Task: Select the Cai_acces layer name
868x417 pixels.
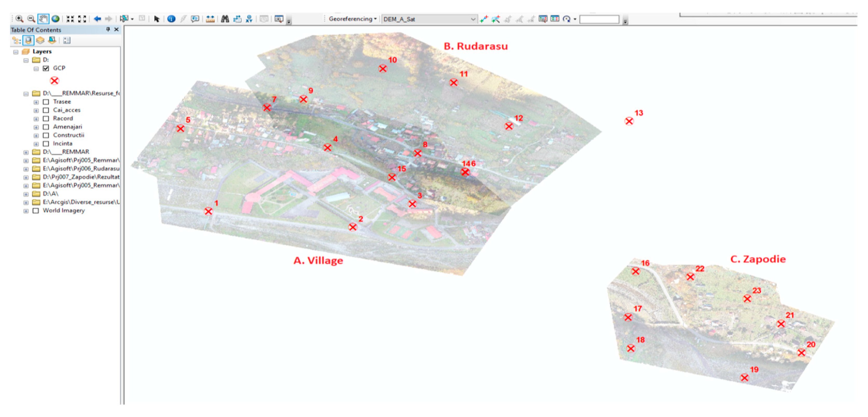Action: pos(66,110)
